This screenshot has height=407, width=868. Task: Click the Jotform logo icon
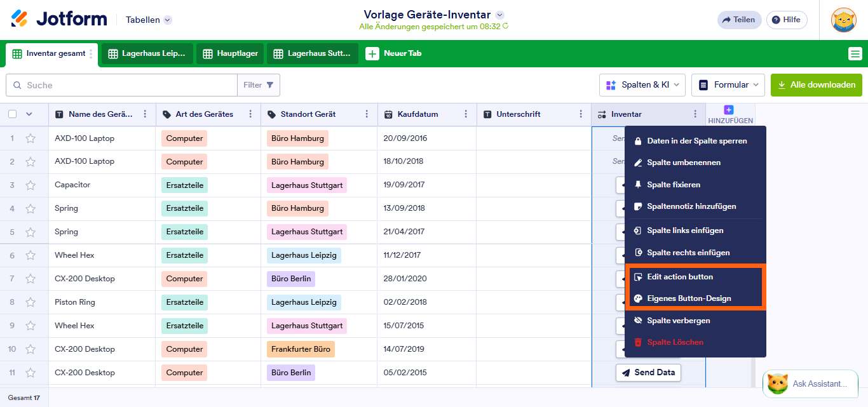[20, 18]
